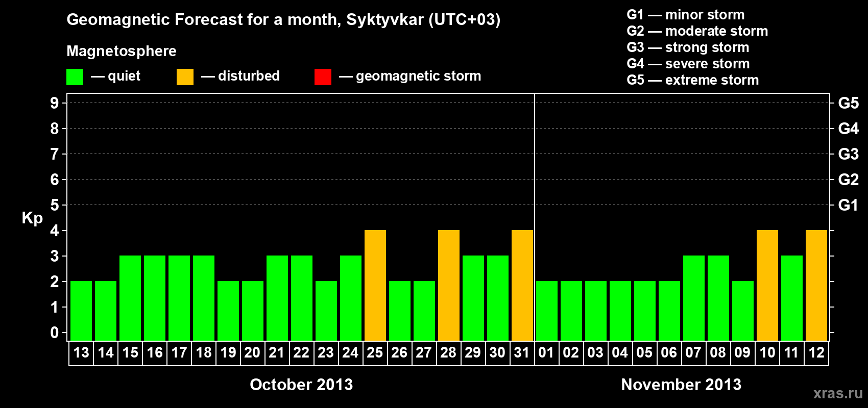Click the G3 right-axis label

849,154
